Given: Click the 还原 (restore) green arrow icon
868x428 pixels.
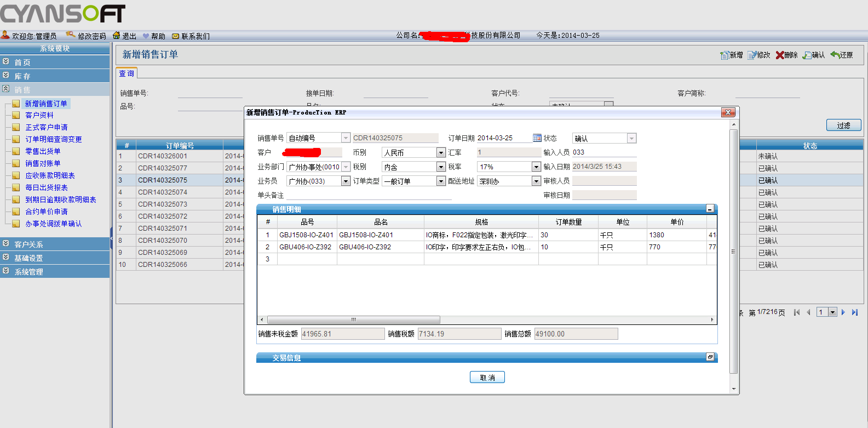Looking at the screenshot, I should [x=835, y=55].
